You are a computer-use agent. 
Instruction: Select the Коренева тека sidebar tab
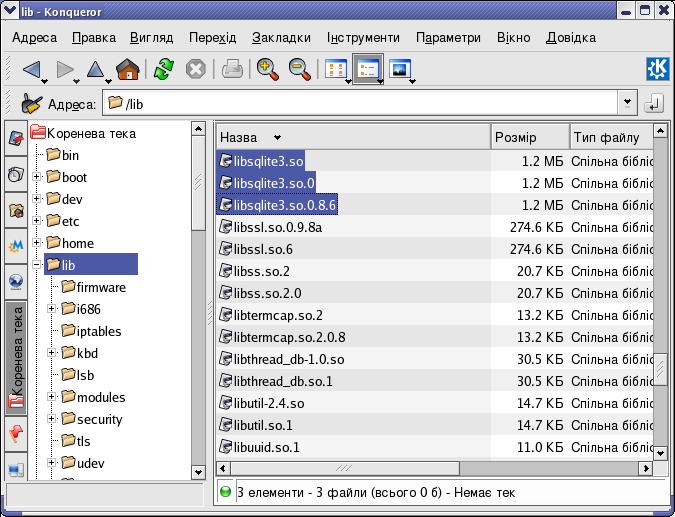(x=16, y=358)
